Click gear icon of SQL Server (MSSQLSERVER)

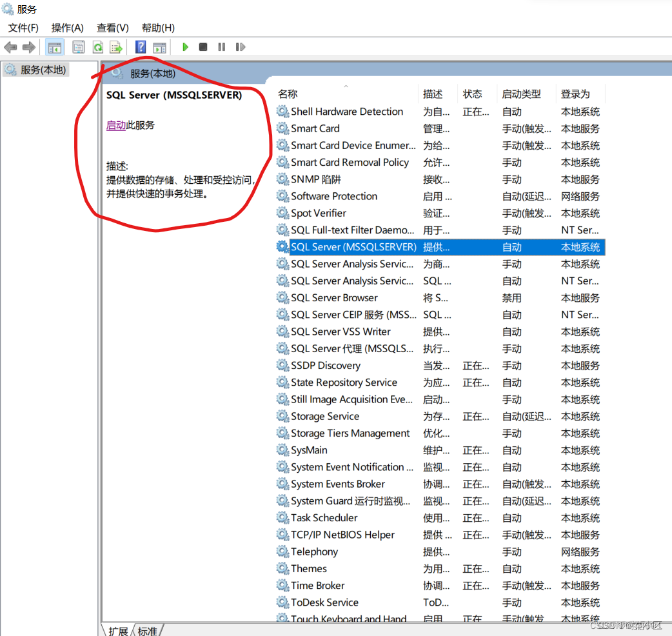(282, 247)
